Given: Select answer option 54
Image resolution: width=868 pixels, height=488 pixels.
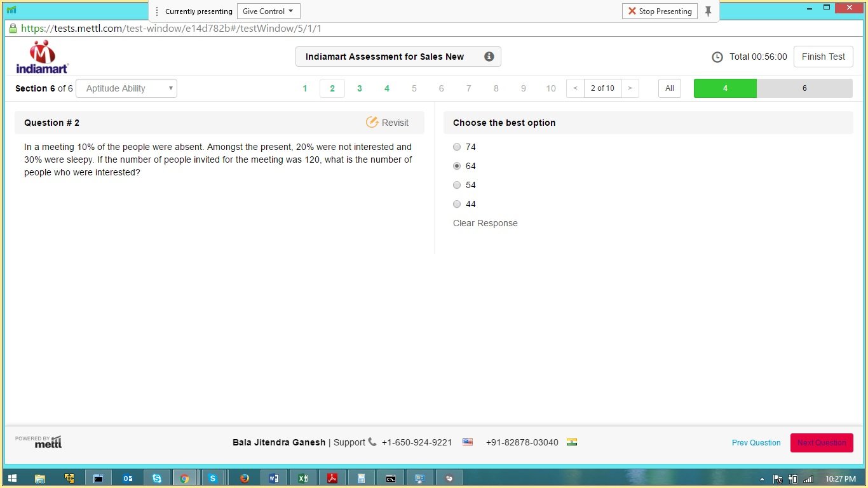Looking at the screenshot, I should coord(457,185).
